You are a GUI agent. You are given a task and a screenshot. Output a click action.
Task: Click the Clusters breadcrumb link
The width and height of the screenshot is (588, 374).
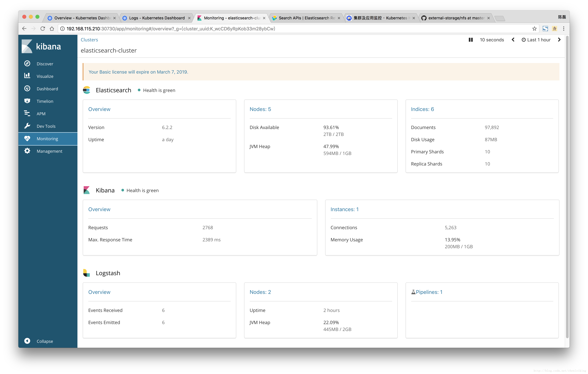(89, 40)
